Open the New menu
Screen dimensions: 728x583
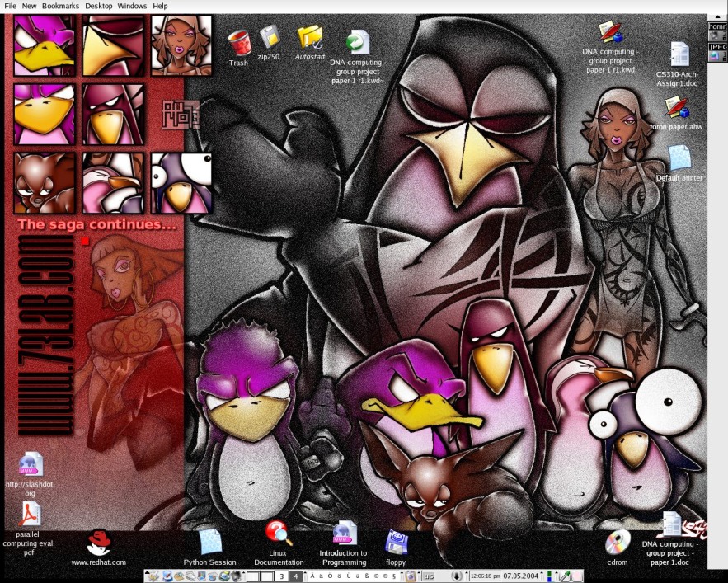[29, 6]
